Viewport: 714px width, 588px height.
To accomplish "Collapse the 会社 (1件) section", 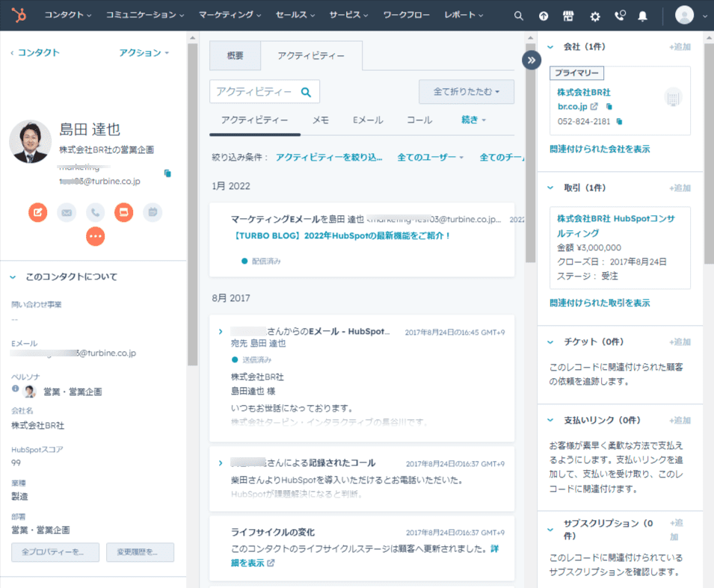I will tap(550, 47).
